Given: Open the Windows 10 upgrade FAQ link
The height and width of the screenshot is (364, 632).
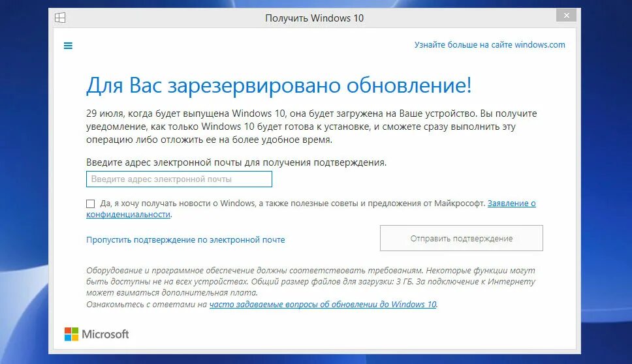Looking at the screenshot, I should click(x=323, y=305).
